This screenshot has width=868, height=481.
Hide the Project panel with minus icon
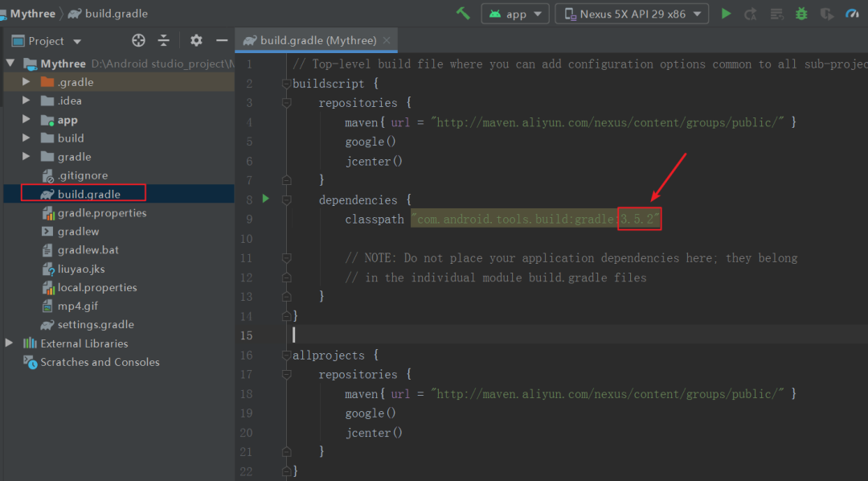[222, 40]
